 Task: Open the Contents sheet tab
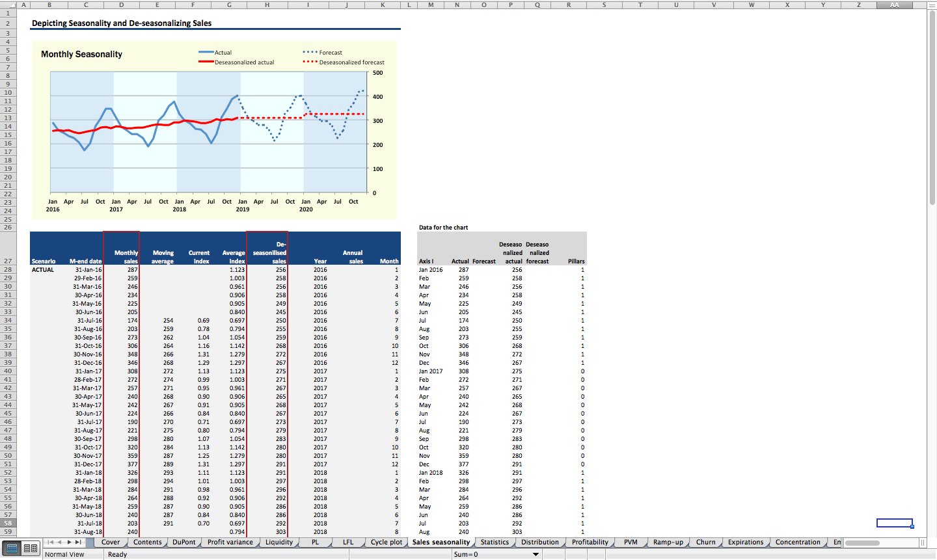[x=148, y=542]
